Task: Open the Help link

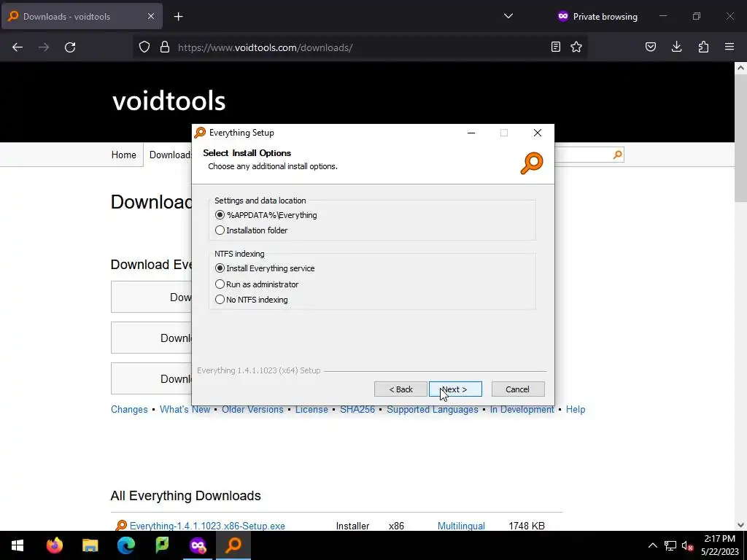Action: pyautogui.click(x=576, y=410)
